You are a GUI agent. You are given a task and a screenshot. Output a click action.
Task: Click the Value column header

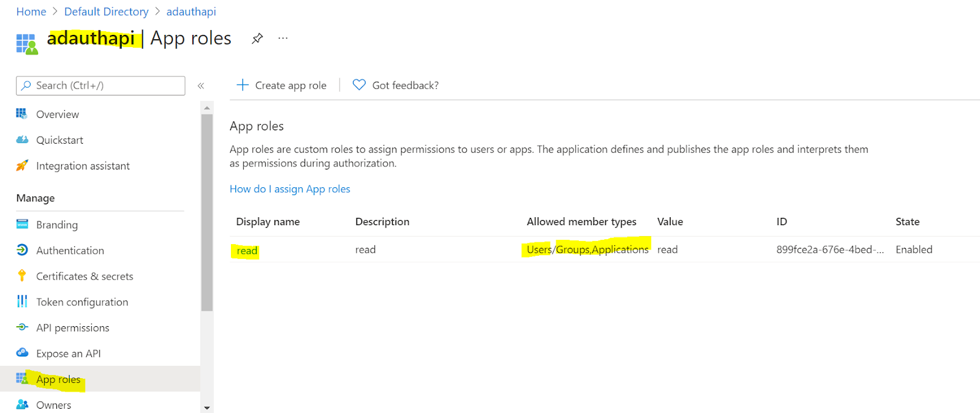tap(670, 221)
